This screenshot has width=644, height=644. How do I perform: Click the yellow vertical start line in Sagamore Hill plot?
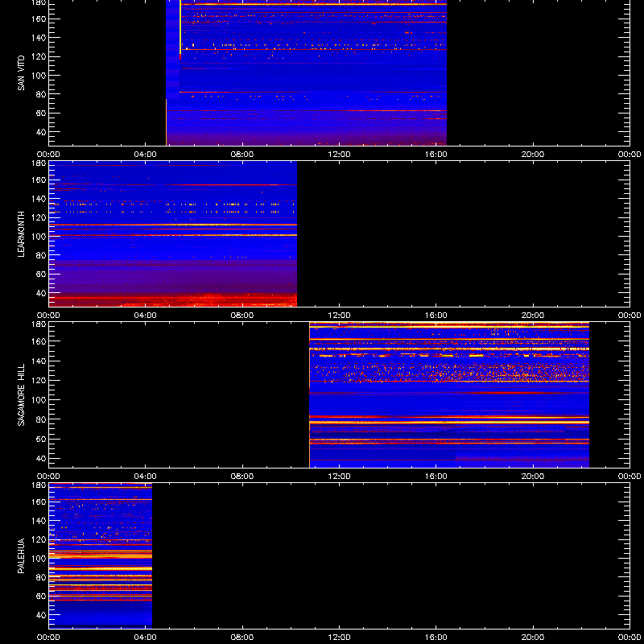pyautogui.click(x=309, y=394)
